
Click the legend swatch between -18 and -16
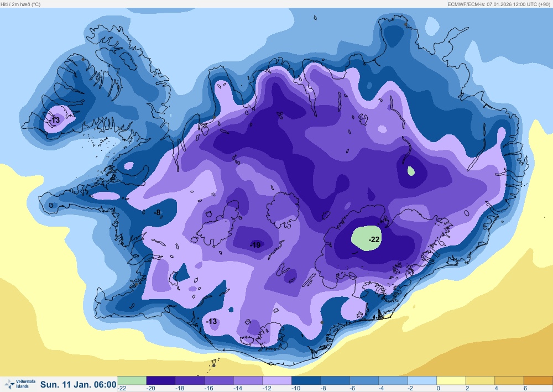point(190,380)
